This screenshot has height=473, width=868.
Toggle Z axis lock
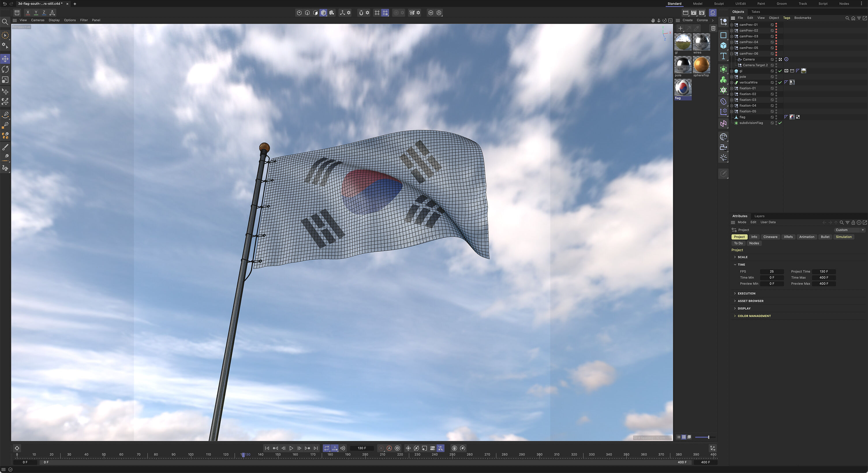(44, 13)
